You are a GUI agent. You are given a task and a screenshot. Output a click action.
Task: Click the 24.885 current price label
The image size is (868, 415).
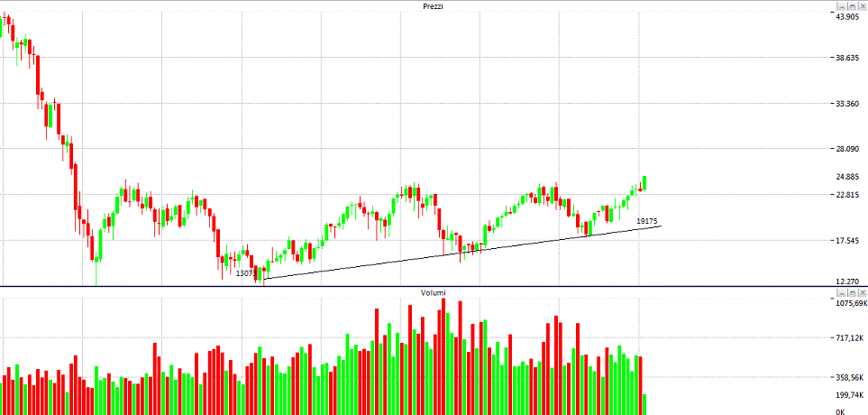[x=846, y=177]
